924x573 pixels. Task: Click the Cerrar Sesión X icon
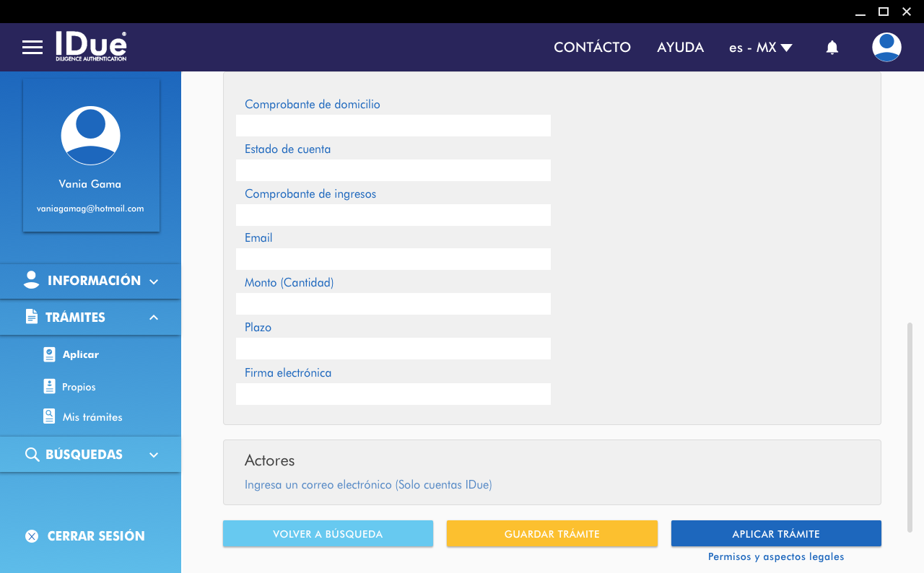32,536
